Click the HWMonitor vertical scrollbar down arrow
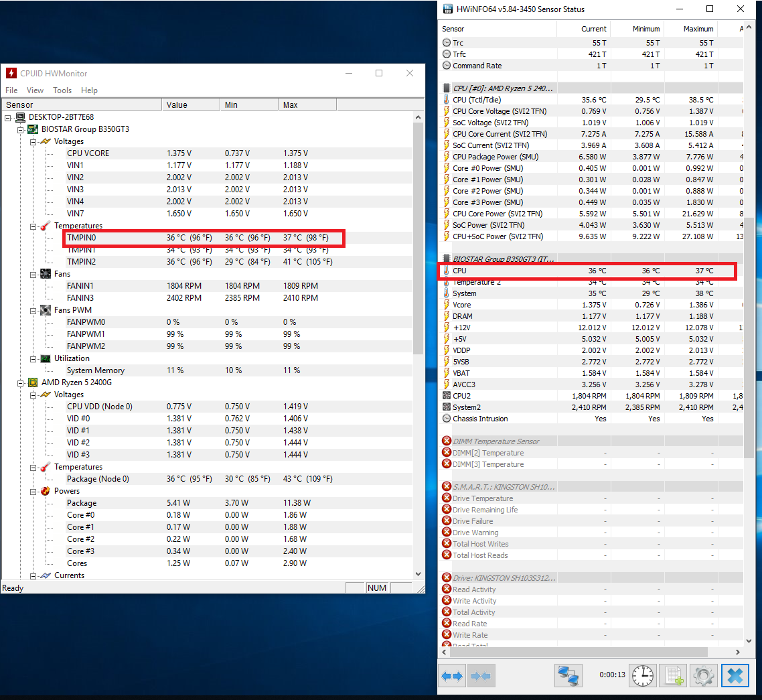 click(418, 574)
